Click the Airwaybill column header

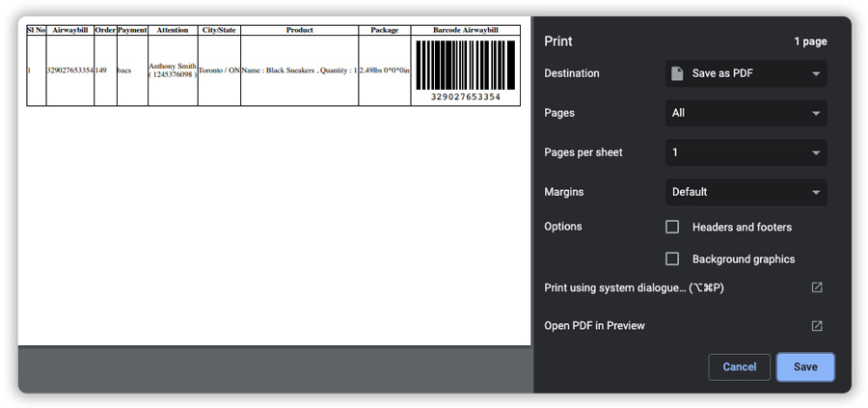(x=69, y=30)
